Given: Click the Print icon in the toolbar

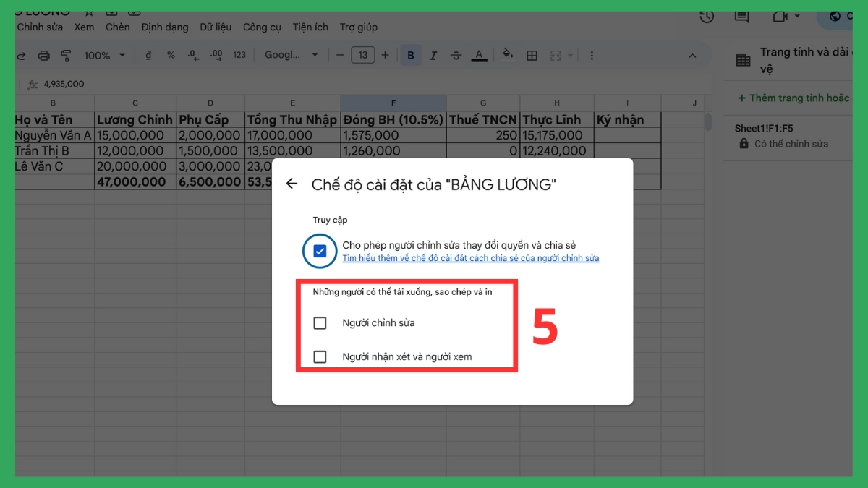Looking at the screenshot, I should point(44,55).
